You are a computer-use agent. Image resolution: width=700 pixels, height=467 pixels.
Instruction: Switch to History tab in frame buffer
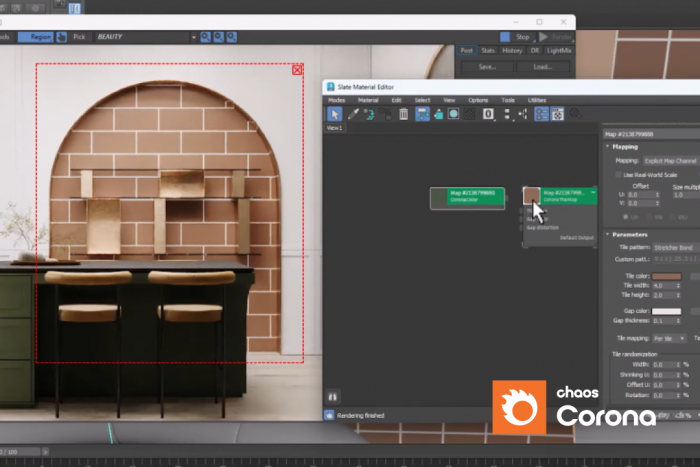click(512, 50)
